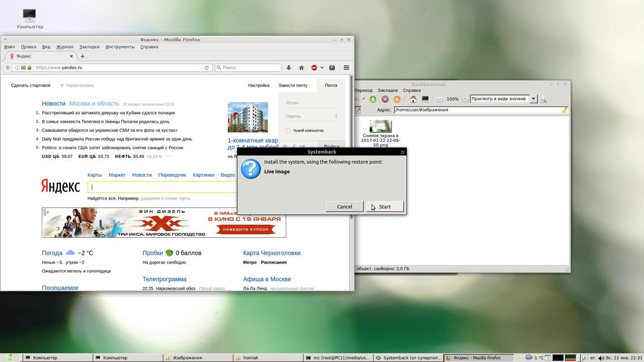Click the orange Reload icon in file manager
The width and height of the screenshot is (644, 362).
(397, 99)
